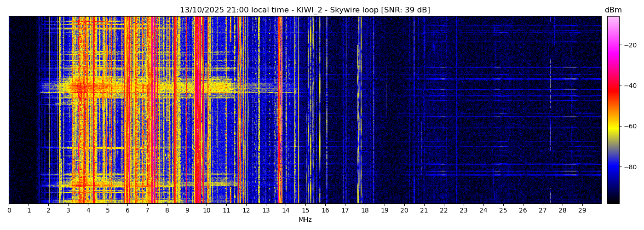Click the spectrogram title text
This screenshot has width=644, height=230.
[305, 10]
